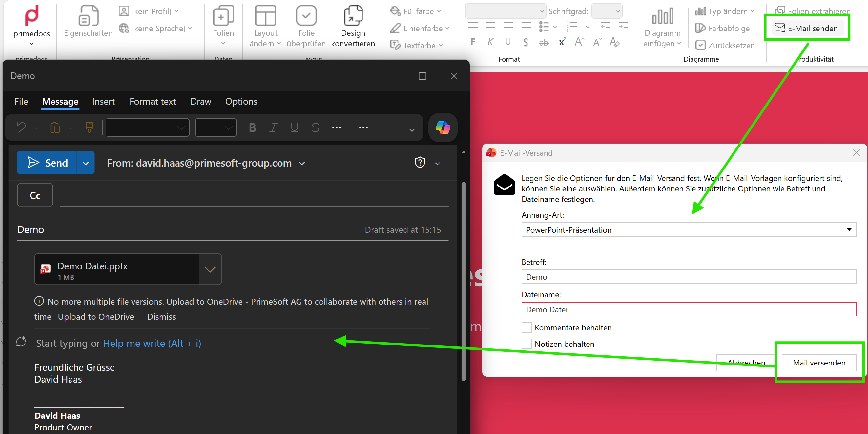
Task: Click into the Dateiname input field
Action: pyautogui.click(x=689, y=309)
